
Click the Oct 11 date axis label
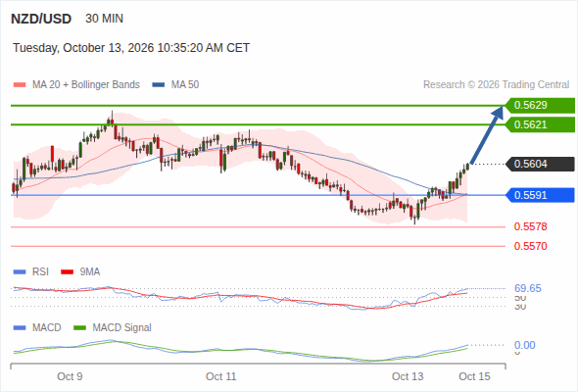click(220, 376)
